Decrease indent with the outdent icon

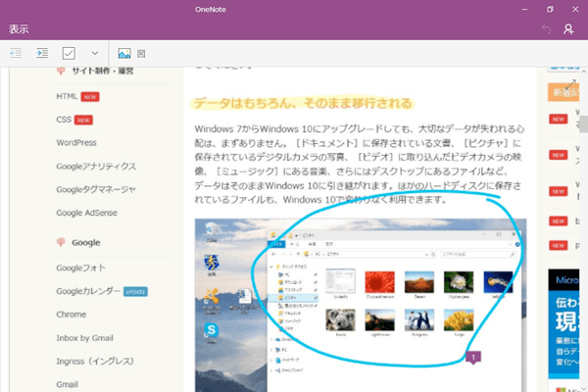click(16, 53)
